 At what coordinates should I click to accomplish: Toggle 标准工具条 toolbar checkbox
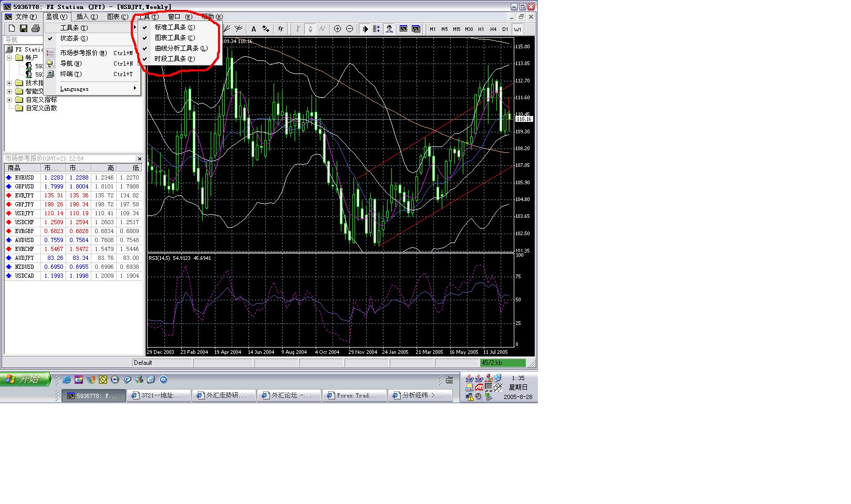pos(145,27)
